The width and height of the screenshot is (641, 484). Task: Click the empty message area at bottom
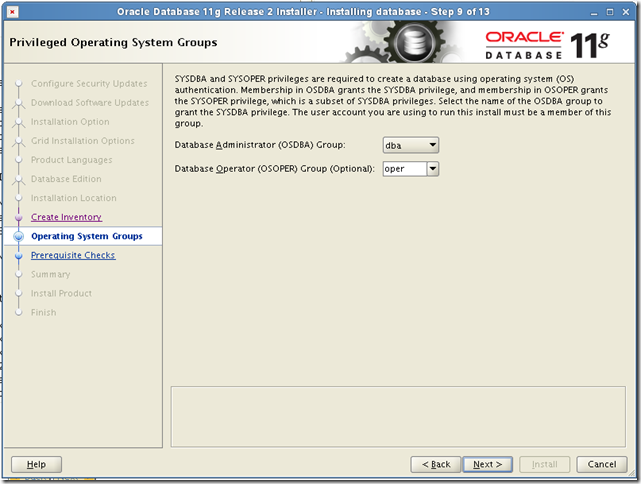pos(398,417)
